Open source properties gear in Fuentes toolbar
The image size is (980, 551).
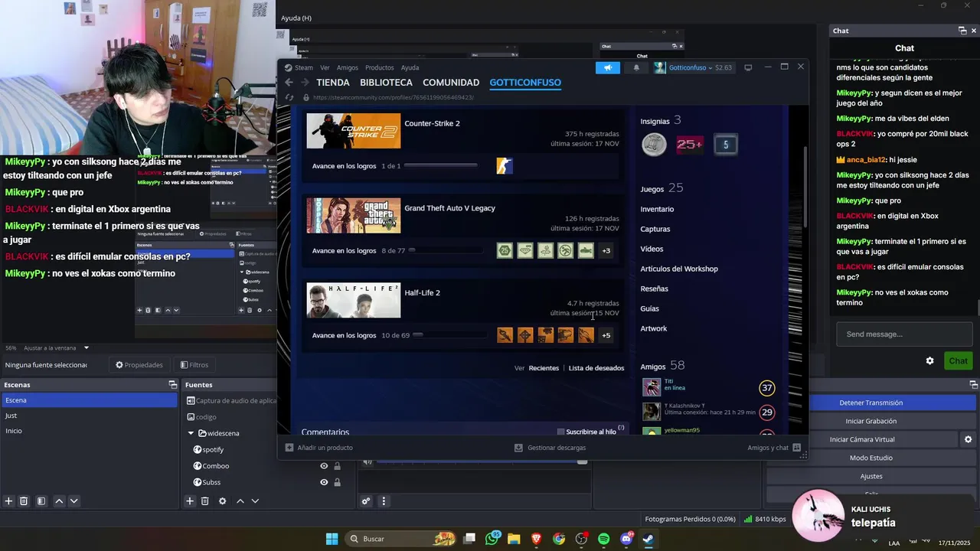click(222, 501)
